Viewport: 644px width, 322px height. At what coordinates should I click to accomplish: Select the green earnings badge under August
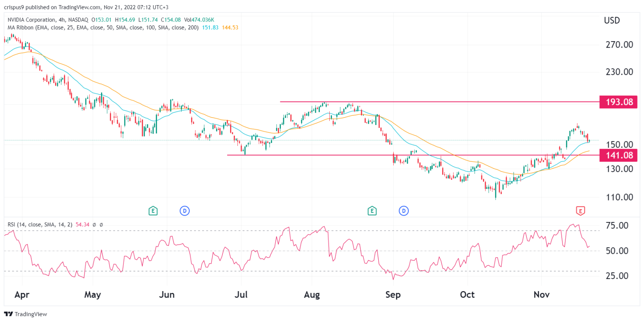coord(372,211)
